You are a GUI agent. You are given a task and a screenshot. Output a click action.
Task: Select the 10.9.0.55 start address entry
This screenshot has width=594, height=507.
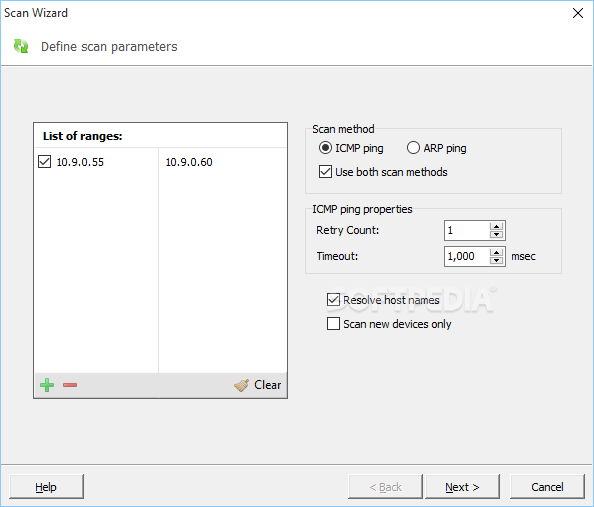click(80, 162)
